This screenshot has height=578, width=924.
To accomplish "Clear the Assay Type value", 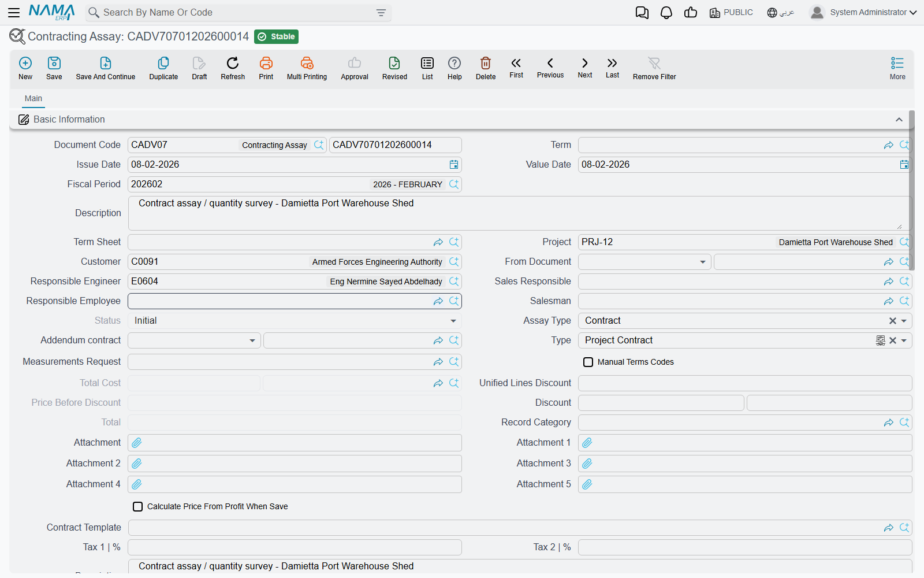I will coord(893,321).
